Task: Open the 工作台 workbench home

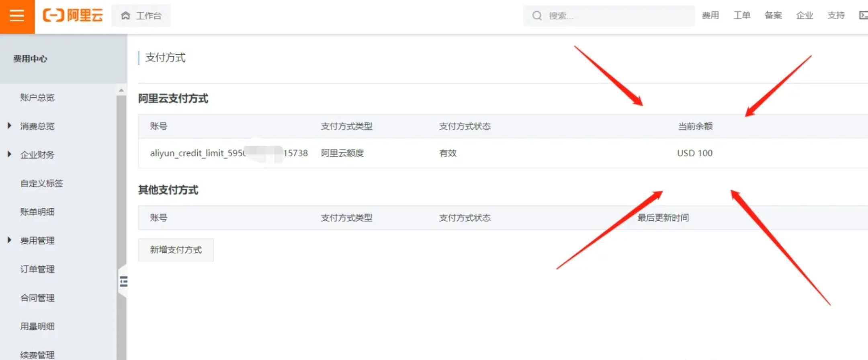Action: (141, 16)
